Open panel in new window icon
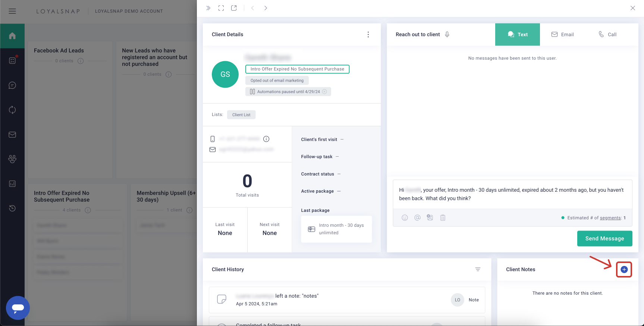The image size is (644, 326). (x=234, y=8)
